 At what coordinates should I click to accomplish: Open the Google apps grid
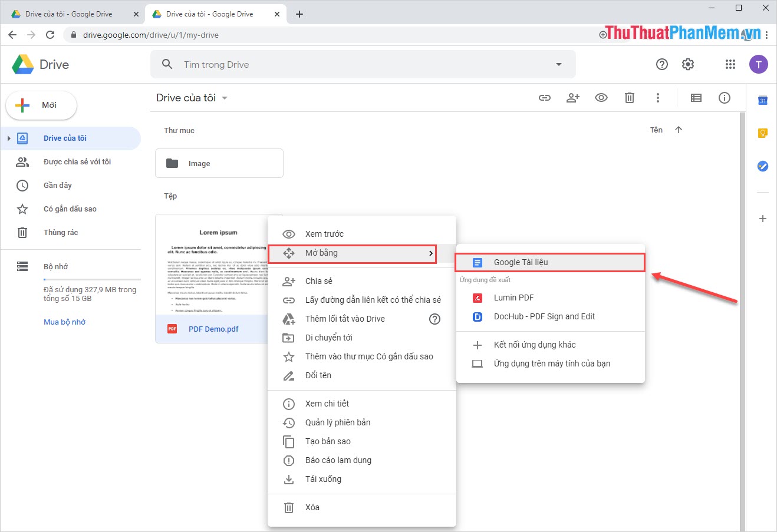[x=730, y=64]
